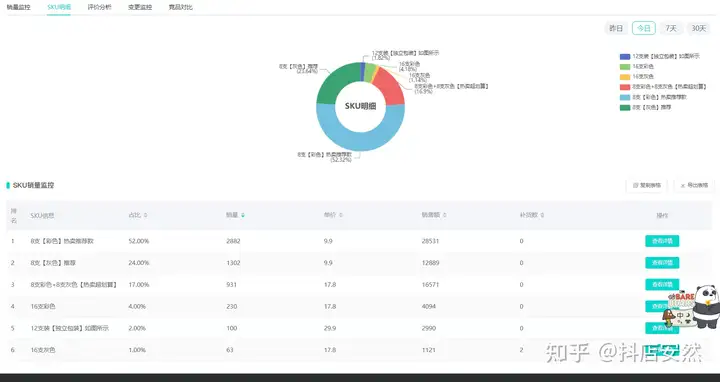The width and height of the screenshot is (720, 382).
Task: Click the unit price 29.9 cell
Action: [330, 328]
